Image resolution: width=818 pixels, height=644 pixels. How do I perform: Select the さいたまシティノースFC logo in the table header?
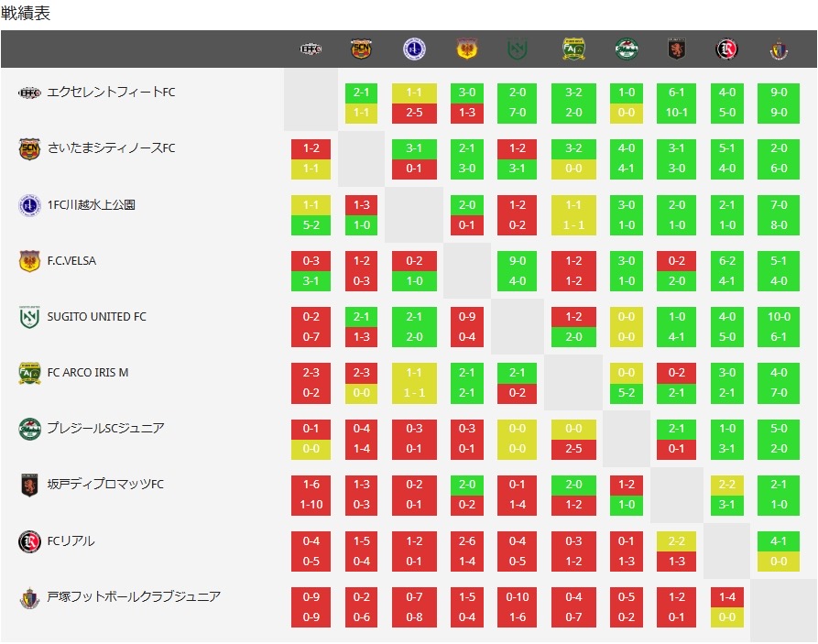[362, 49]
